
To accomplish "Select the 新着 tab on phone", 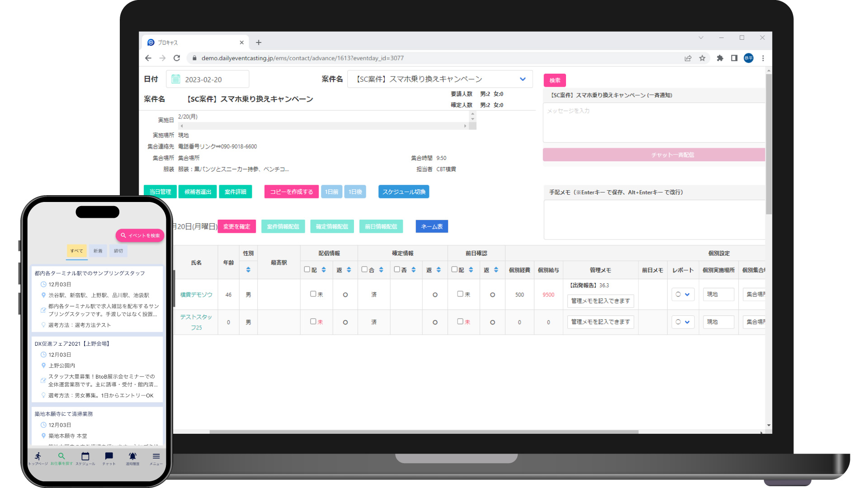I will tap(98, 251).
